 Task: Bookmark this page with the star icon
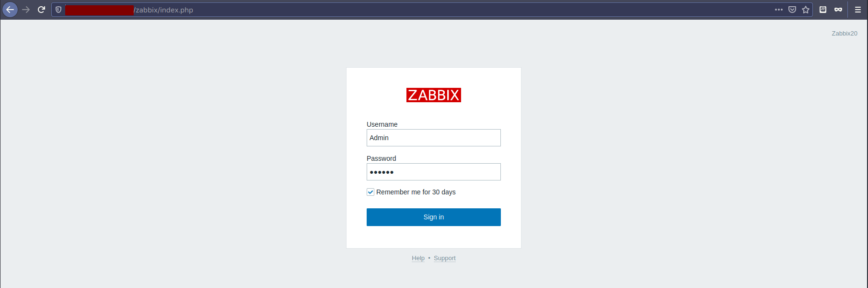pos(806,10)
